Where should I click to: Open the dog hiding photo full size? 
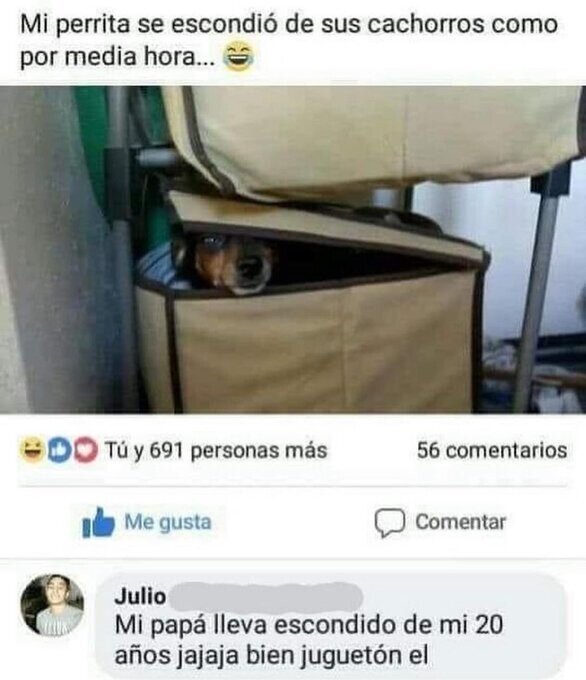pyautogui.click(x=293, y=249)
